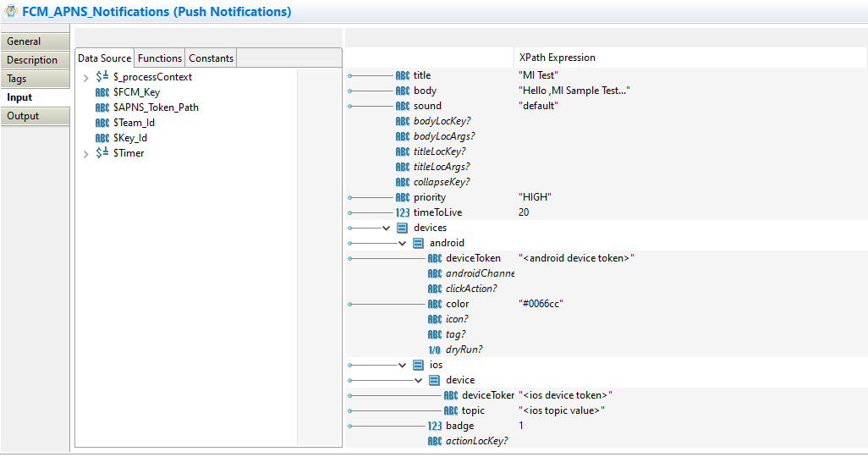This screenshot has height=457, width=868.
Task: Click the devices complex element icon
Action: tap(403, 228)
